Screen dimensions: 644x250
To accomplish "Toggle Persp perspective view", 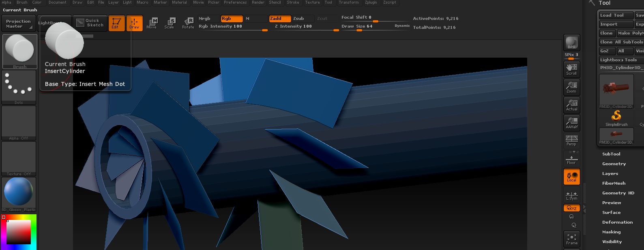I will (571, 140).
